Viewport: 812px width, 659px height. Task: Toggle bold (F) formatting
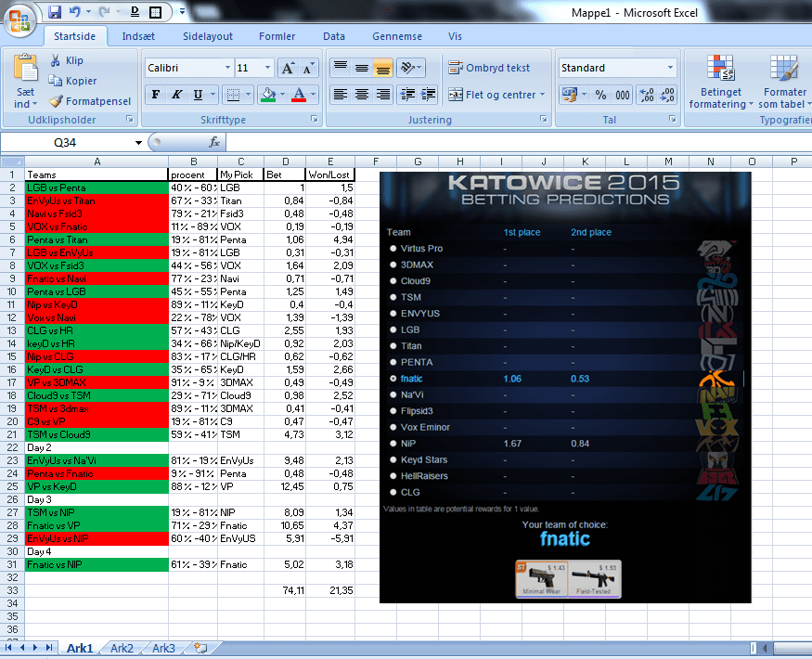tap(156, 95)
